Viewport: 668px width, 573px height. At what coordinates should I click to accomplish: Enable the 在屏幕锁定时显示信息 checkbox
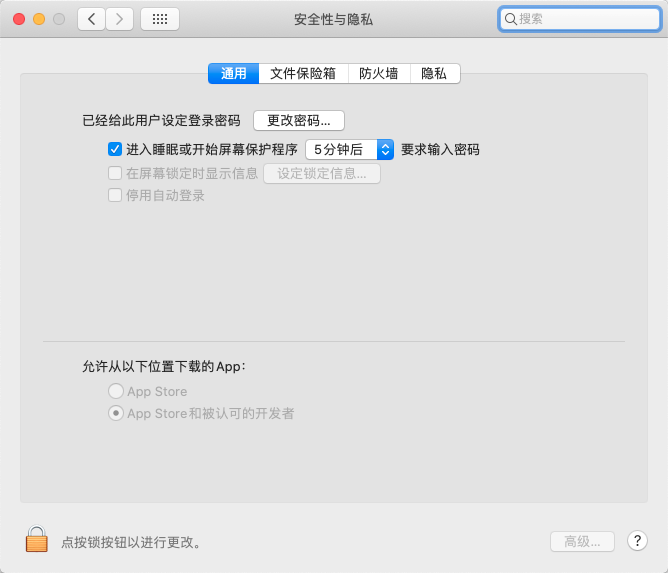tap(114, 173)
